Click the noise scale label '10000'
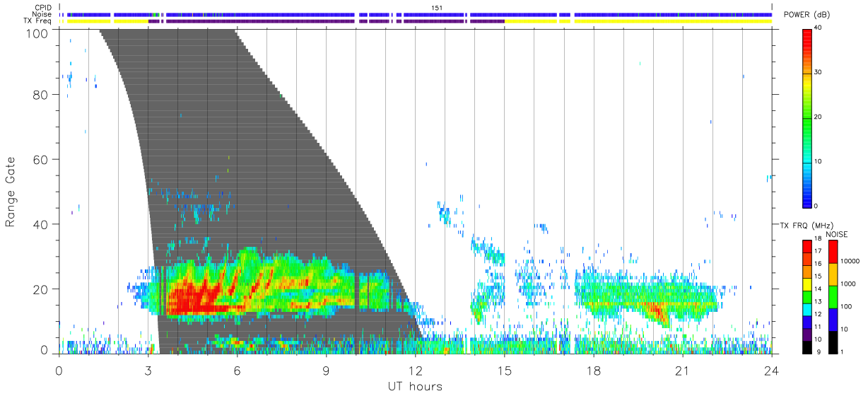Image resolution: width=868 pixels, height=401 pixels. [x=851, y=261]
